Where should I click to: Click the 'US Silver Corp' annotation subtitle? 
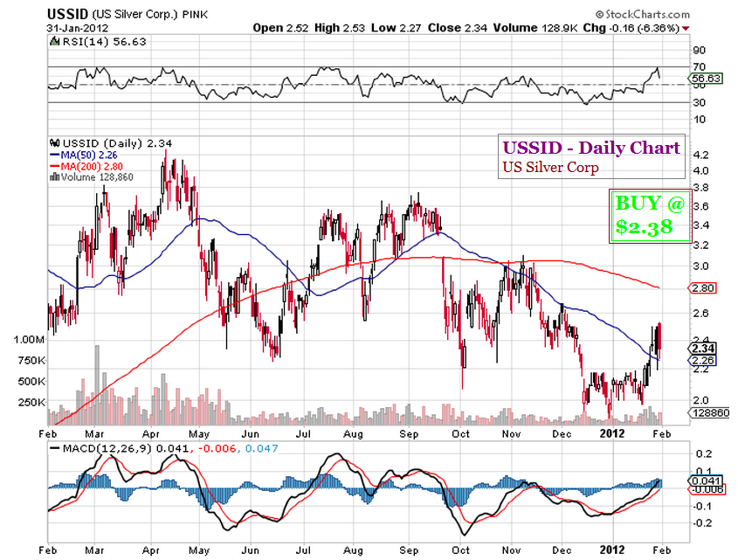(x=550, y=167)
